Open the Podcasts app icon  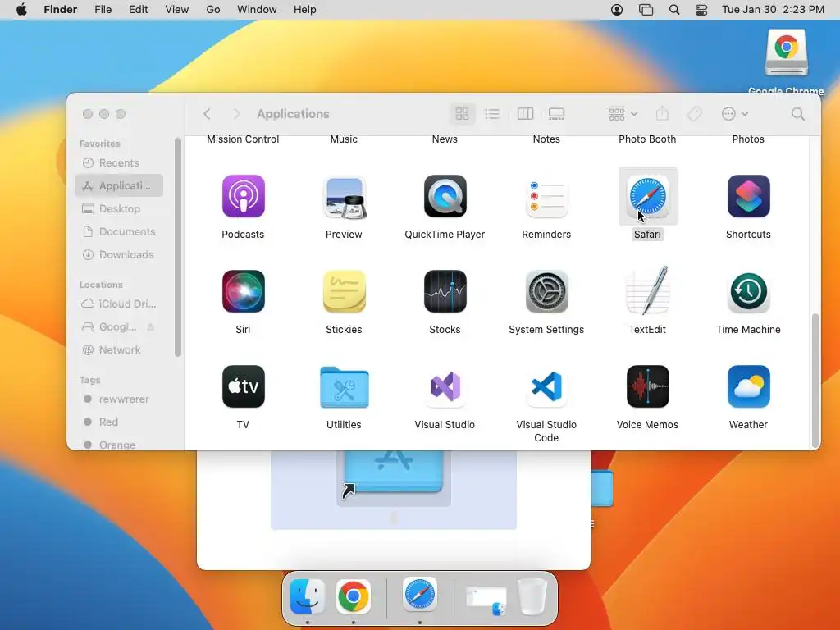[x=243, y=196]
